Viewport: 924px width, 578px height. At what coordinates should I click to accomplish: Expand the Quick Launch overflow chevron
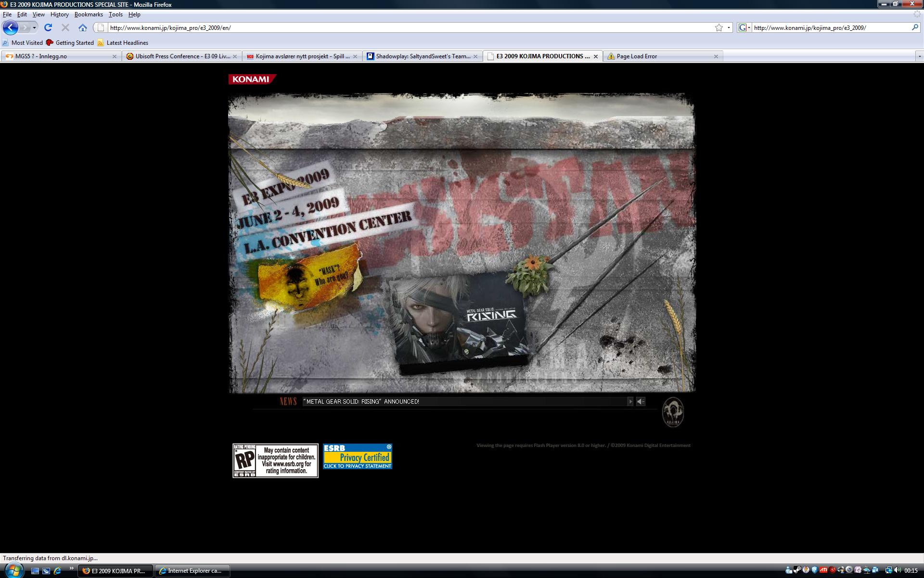point(72,569)
